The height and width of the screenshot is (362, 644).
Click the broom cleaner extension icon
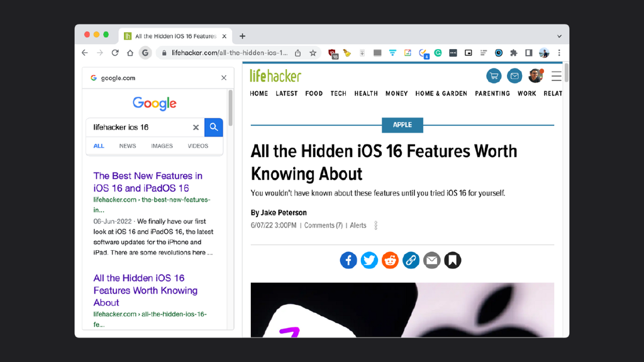click(x=347, y=53)
